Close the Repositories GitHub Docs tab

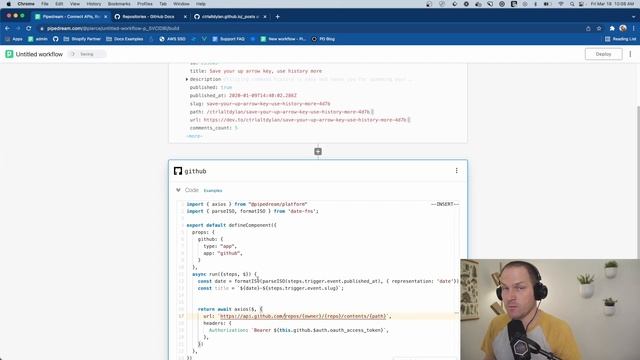185,17
